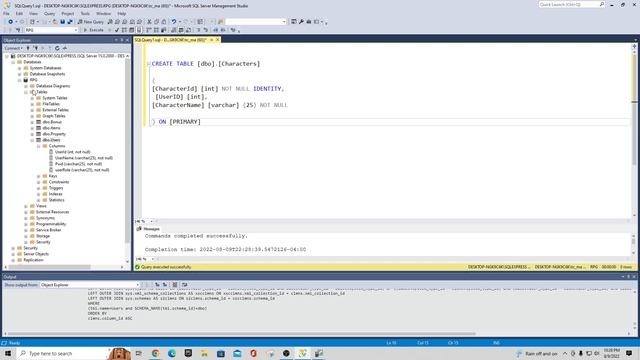Select the dbo.Bonus table
Viewport: 640px width, 360px height.
tap(51, 122)
